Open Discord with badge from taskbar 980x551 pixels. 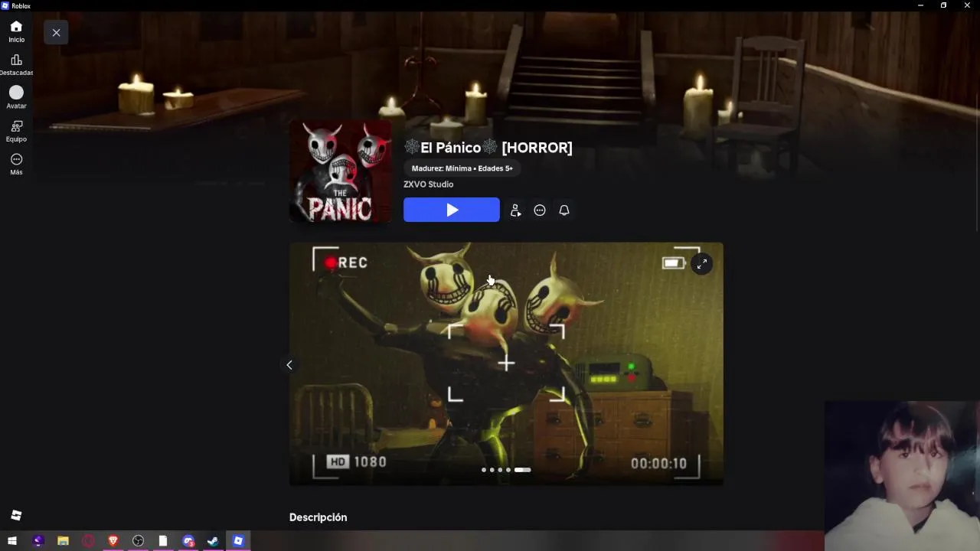pos(188,541)
